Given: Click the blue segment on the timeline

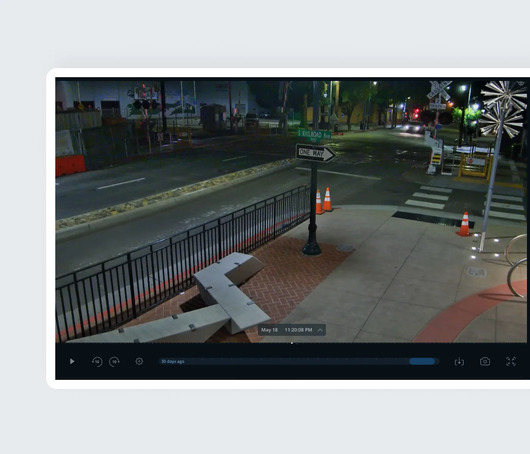Looking at the screenshot, I should (x=422, y=361).
